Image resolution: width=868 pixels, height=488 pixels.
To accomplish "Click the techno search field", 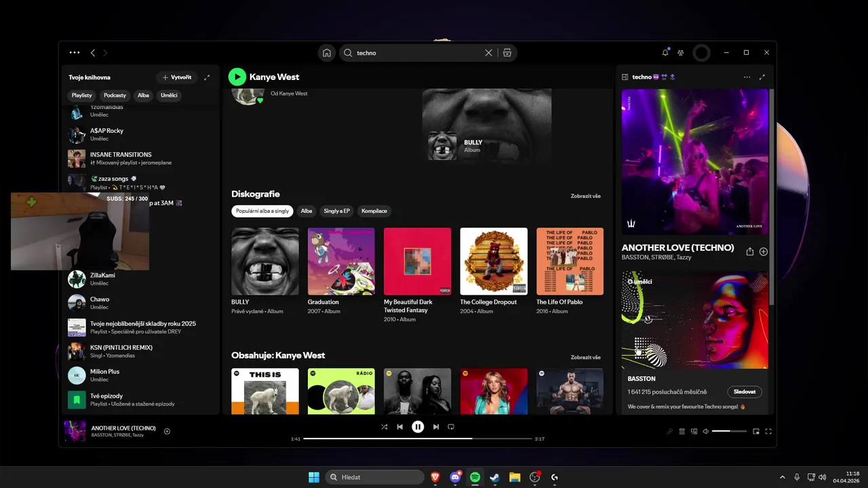I will pyautogui.click(x=417, y=53).
